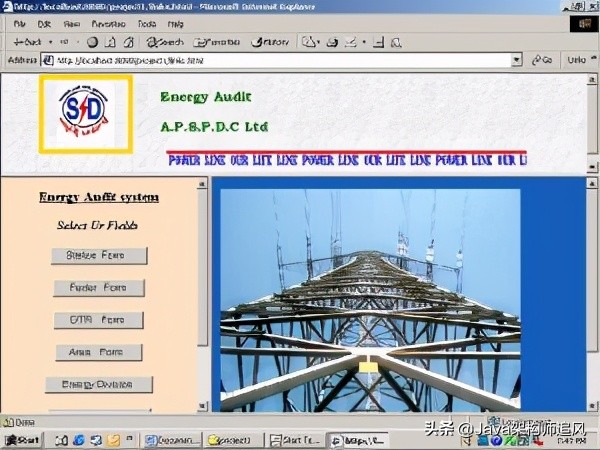The height and width of the screenshot is (450, 600).
Task: Open the Favorites menu
Action: 109,24
